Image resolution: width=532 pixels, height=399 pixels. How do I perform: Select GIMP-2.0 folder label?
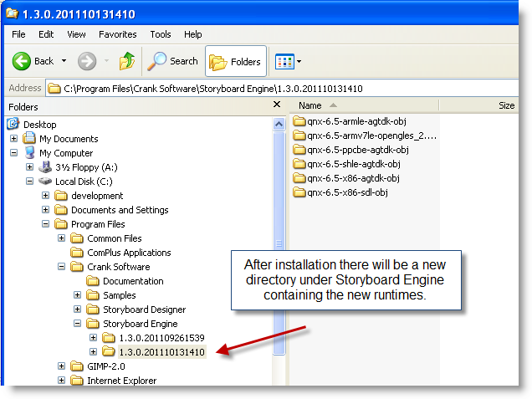coord(106,366)
